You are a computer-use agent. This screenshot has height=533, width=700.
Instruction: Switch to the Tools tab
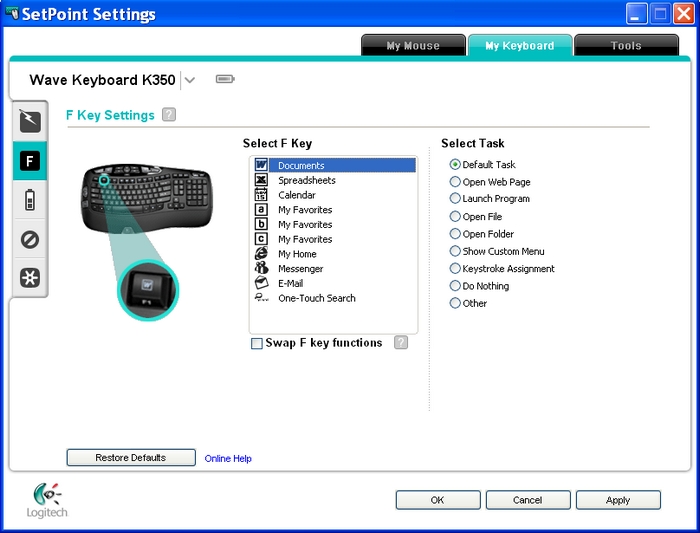tap(626, 46)
